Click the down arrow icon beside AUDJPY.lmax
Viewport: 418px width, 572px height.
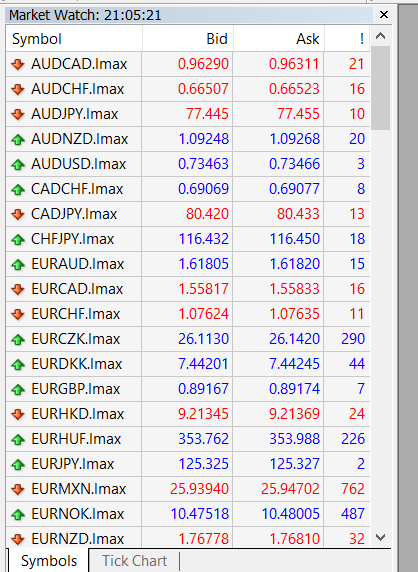[18, 115]
